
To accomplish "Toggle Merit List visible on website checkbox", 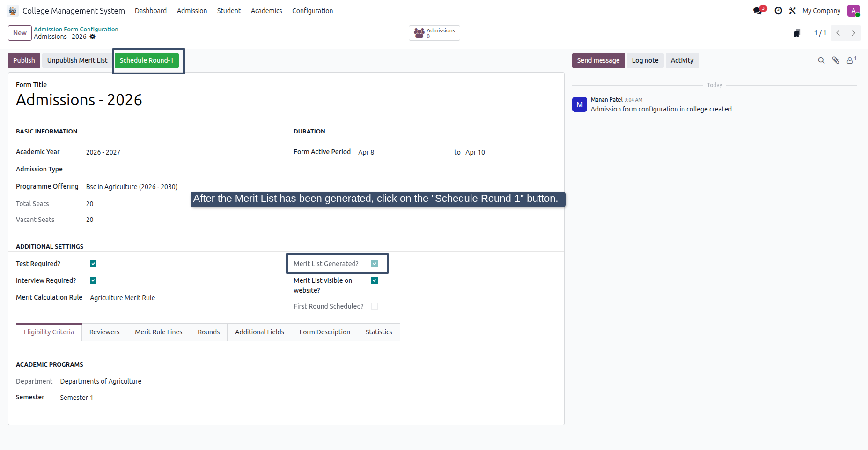I will pos(375,280).
